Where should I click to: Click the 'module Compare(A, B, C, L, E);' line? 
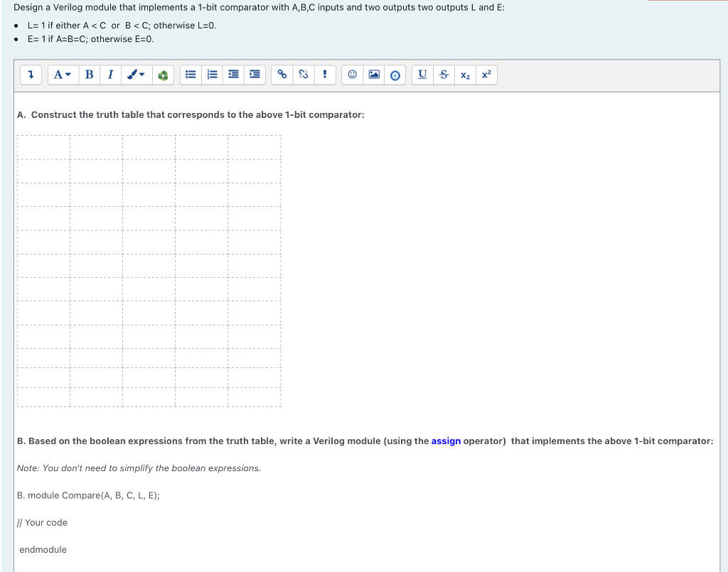(94, 495)
